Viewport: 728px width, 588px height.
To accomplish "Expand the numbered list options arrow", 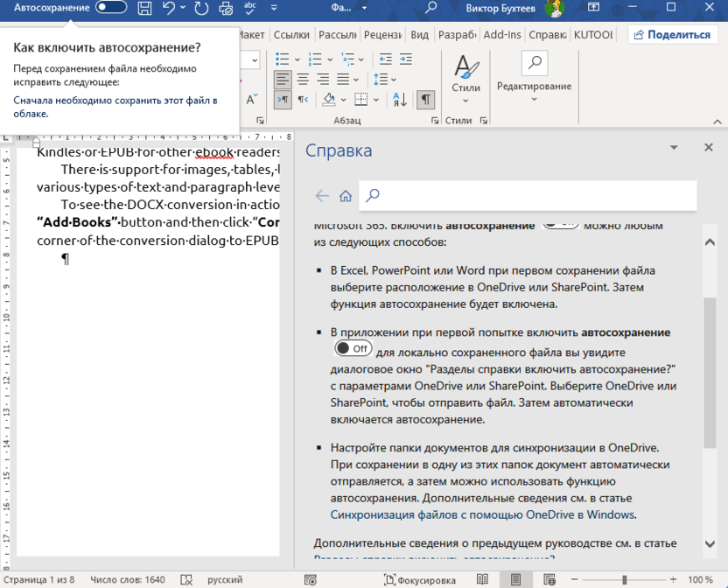I will (330, 59).
